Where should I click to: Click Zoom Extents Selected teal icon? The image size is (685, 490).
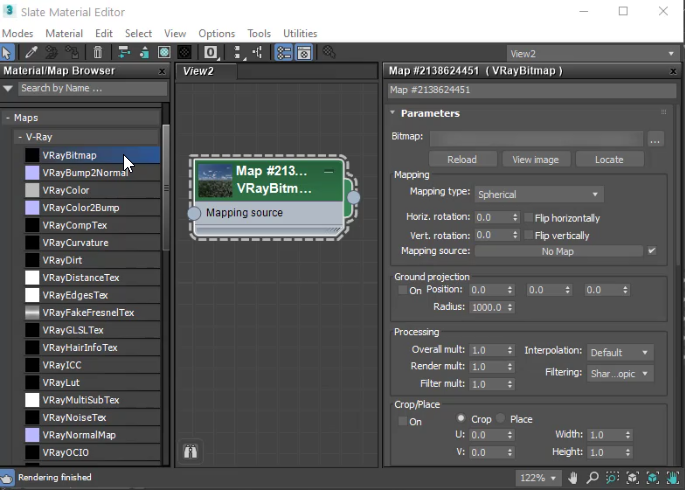pos(653,478)
